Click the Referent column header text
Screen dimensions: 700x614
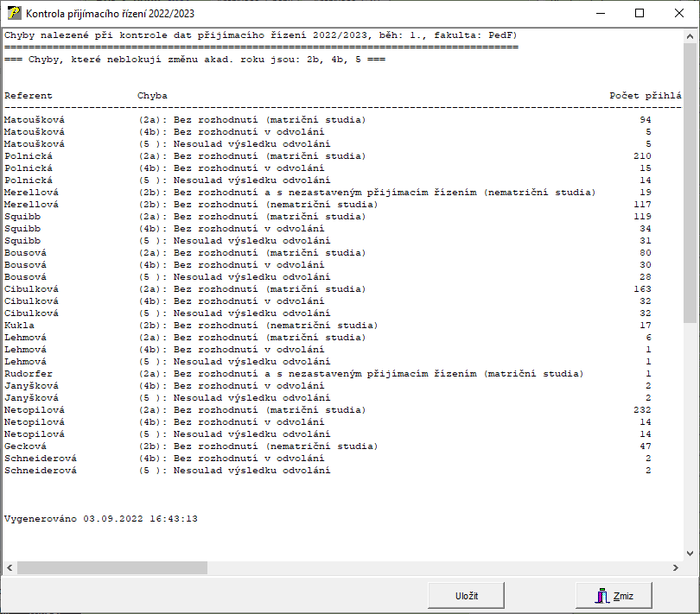coord(29,95)
